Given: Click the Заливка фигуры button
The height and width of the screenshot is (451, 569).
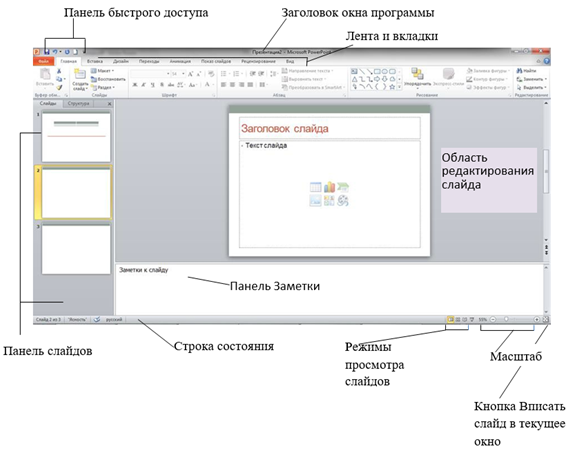Looking at the screenshot, I should pos(488,70).
